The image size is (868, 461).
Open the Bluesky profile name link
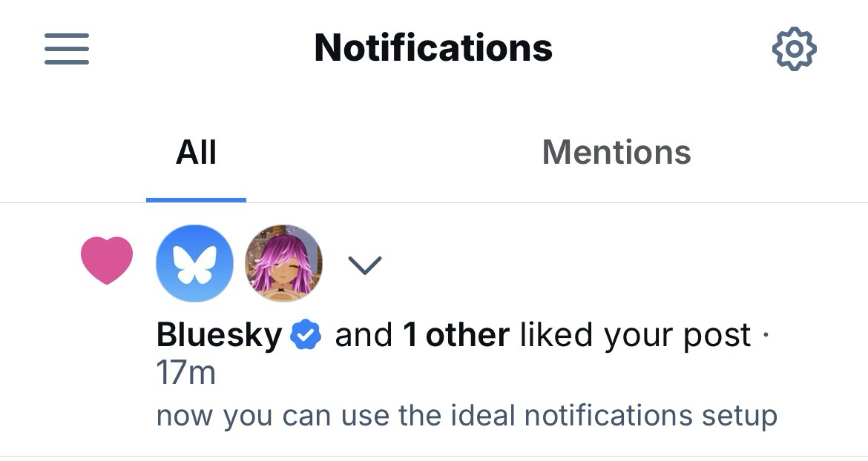pyautogui.click(x=219, y=336)
